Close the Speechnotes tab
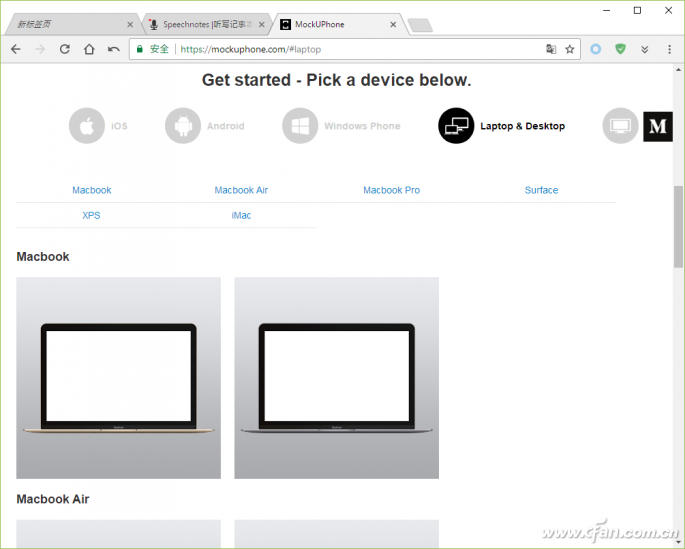 (262, 24)
